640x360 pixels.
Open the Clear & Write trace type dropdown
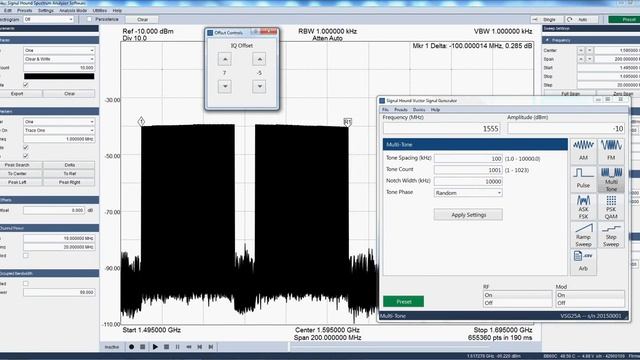(59, 59)
